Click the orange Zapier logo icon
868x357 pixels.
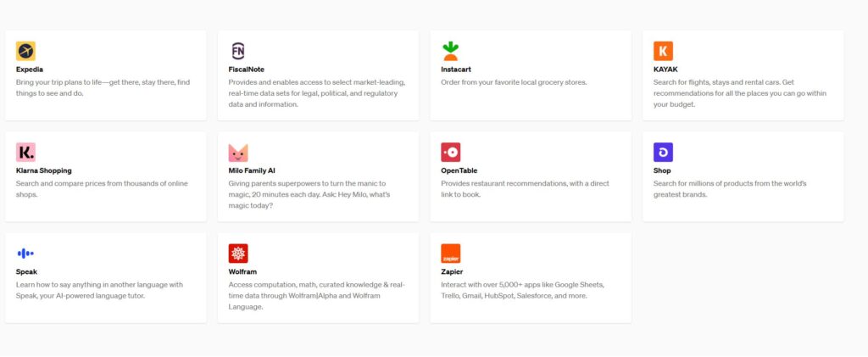[x=451, y=254]
